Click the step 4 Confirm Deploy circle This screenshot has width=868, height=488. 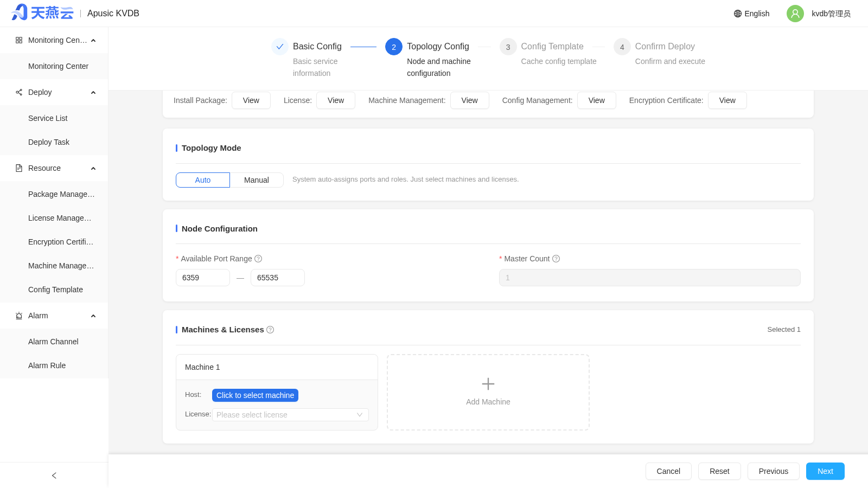pos(622,47)
